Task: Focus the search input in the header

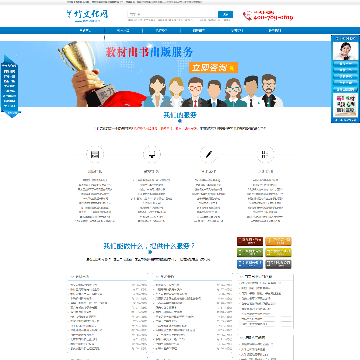Action: click(172, 14)
